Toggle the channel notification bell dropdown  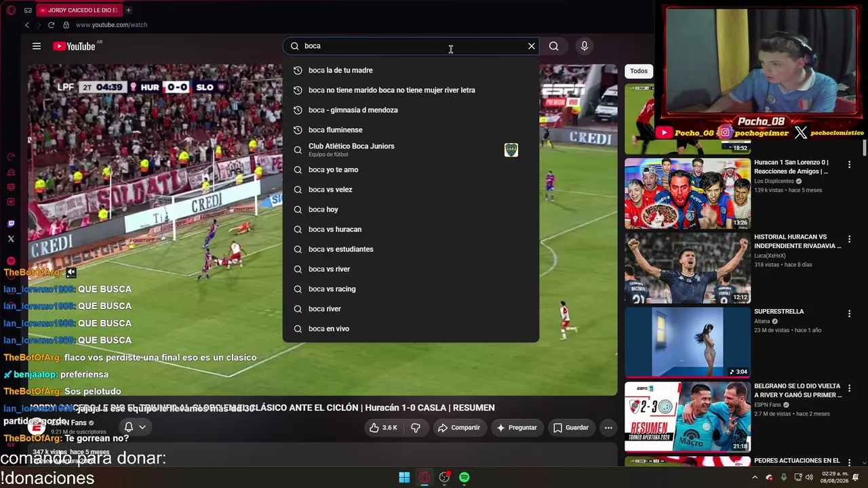pyautogui.click(x=135, y=427)
